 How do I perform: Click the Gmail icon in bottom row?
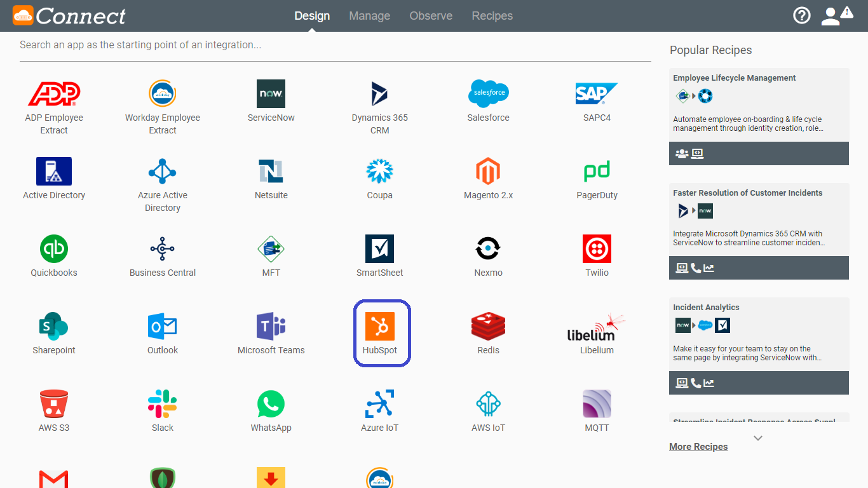click(x=54, y=478)
